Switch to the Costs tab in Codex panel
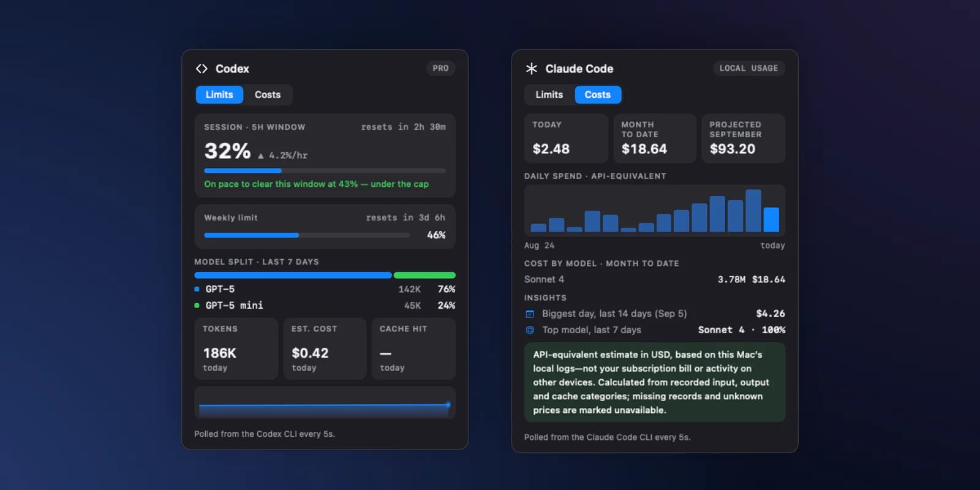Image resolution: width=980 pixels, height=490 pixels. [x=268, y=94]
